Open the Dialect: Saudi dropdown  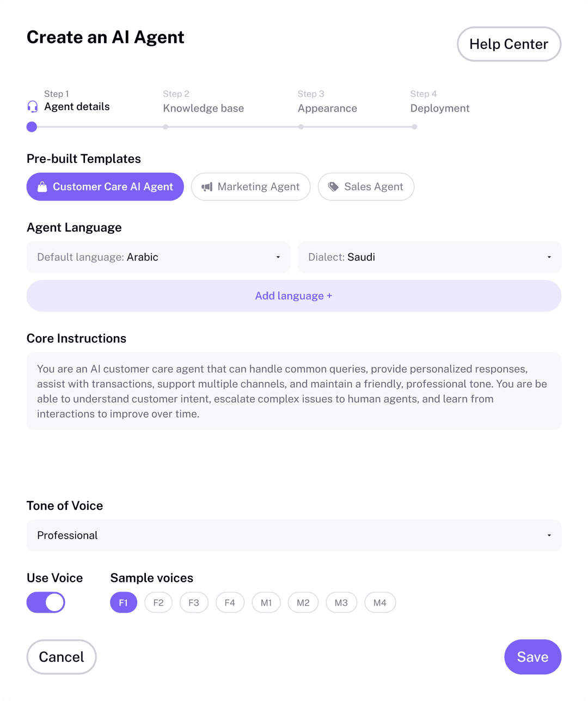pos(430,257)
